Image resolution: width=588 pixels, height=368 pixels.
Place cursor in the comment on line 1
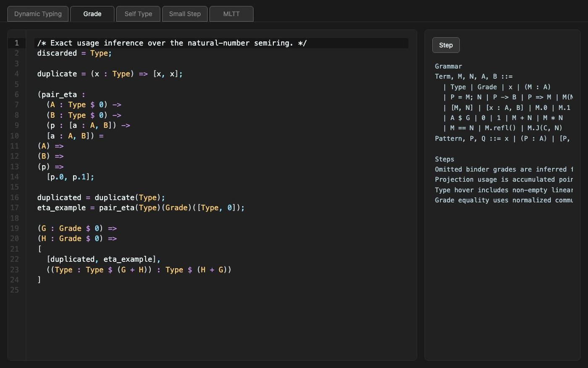coord(172,43)
